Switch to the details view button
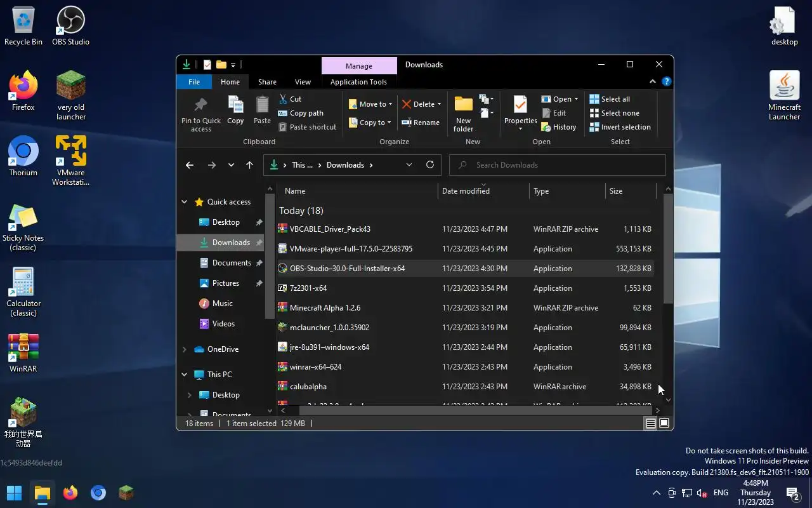 (650, 424)
